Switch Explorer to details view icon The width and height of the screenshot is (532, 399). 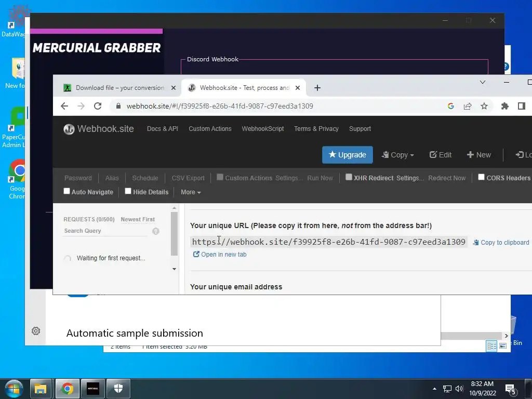pyautogui.click(x=491, y=345)
